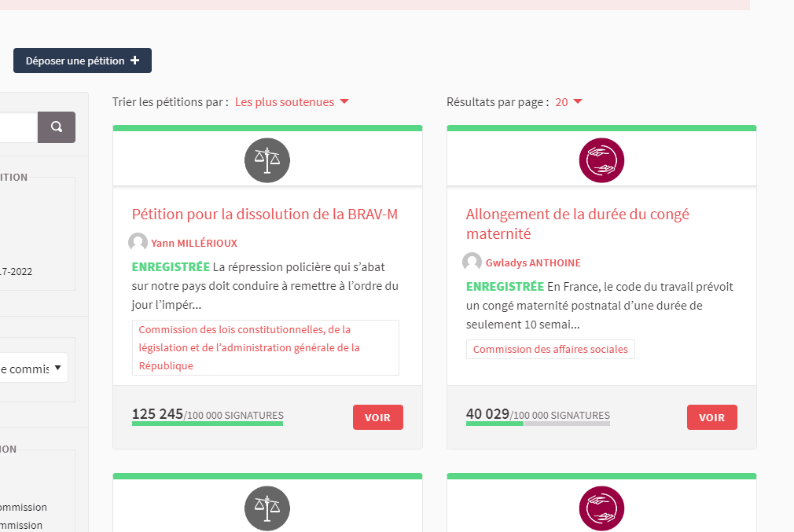Click ENREGISTRÉE status on the BRAV-M petition
Viewport: 794px width, 532px height.
coord(171,266)
